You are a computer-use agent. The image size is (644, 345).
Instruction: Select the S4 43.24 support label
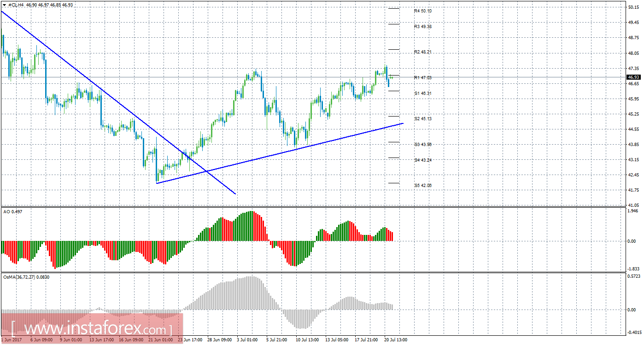point(422,160)
